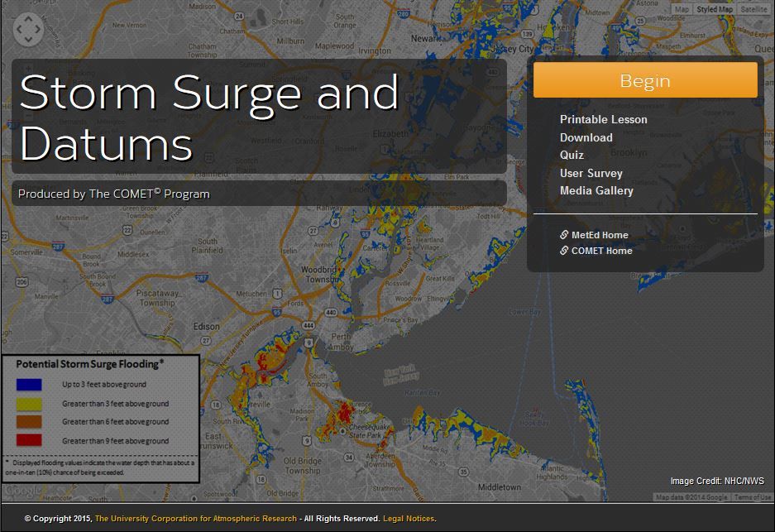Image resolution: width=775 pixels, height=532 pixels.
Task: Open the Media Gallery link
Action: tap(596, 191)
